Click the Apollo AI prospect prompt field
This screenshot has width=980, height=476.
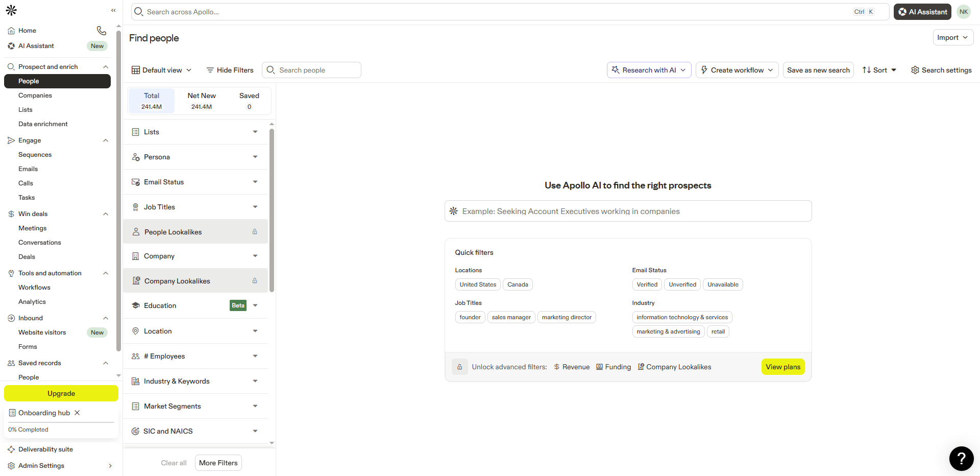pyautogui.click(x=628, y=211)
